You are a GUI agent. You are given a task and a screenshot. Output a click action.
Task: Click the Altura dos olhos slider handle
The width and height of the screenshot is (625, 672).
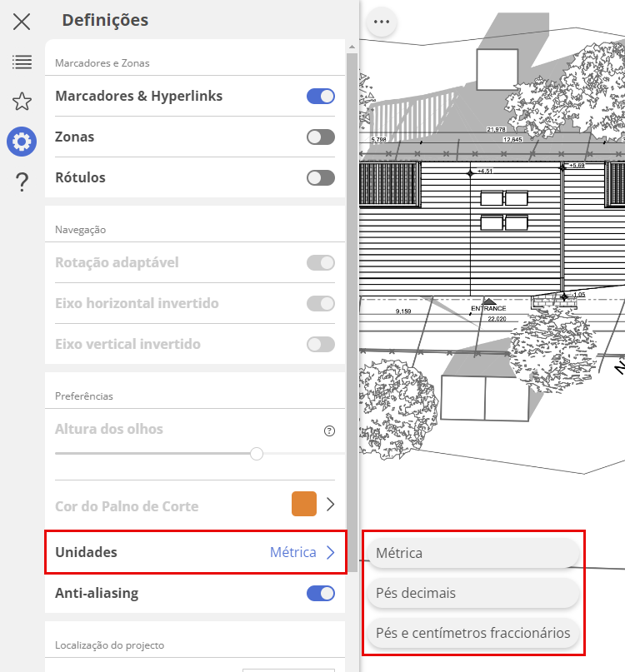(257, 454)
